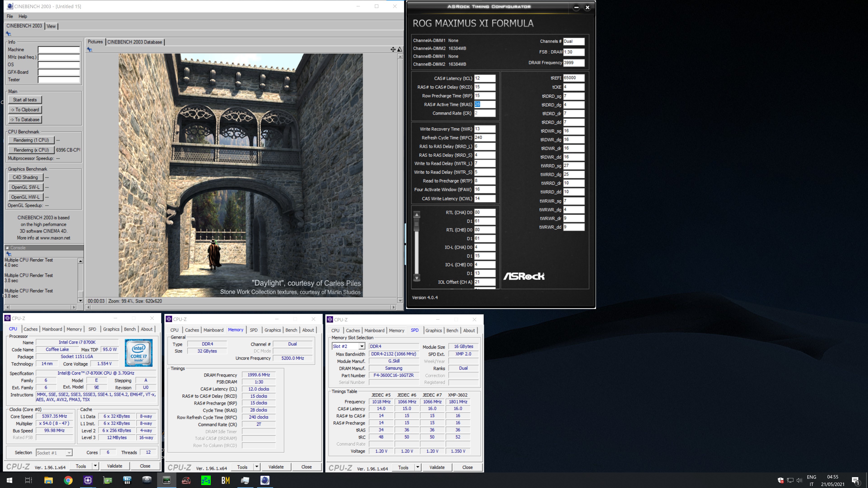Screen dimensions: 868x488
Task: Click the triangle icon in the Pictures panel
Action: click(x=400, y=50)
